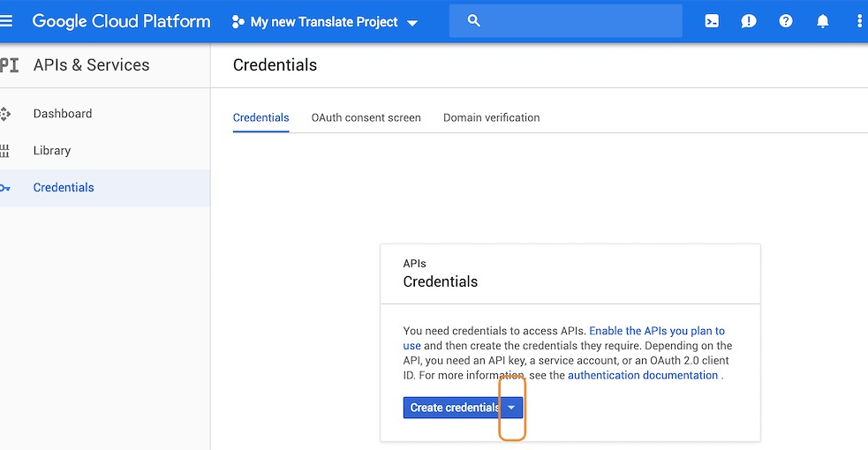Click the Credentials key icon

click(5, 188)
